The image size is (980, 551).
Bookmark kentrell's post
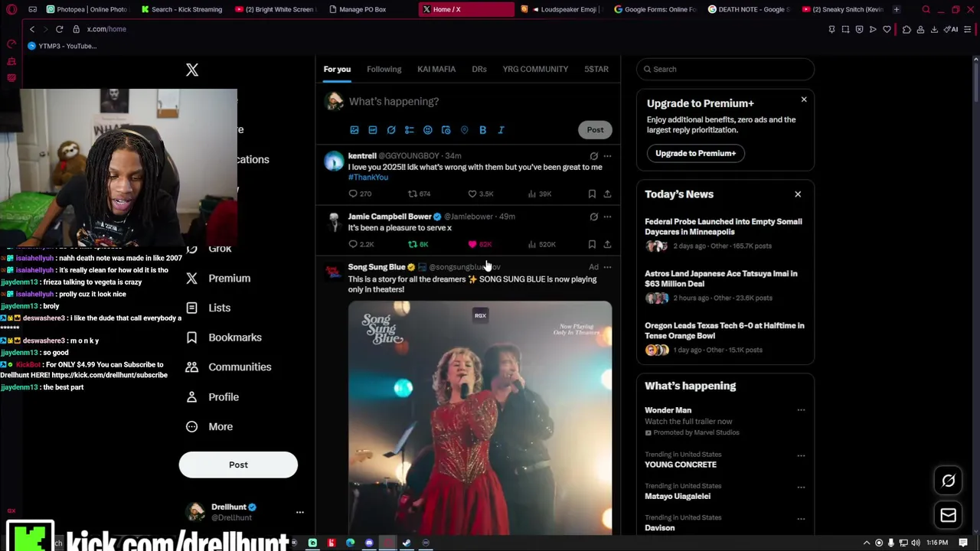pos(592,194)
